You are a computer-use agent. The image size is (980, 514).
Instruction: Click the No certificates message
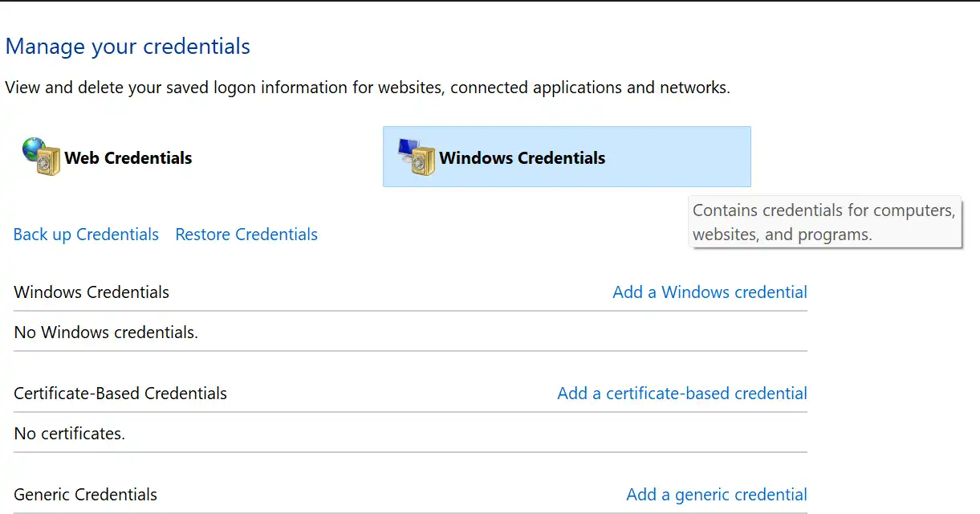coord(70,434)
